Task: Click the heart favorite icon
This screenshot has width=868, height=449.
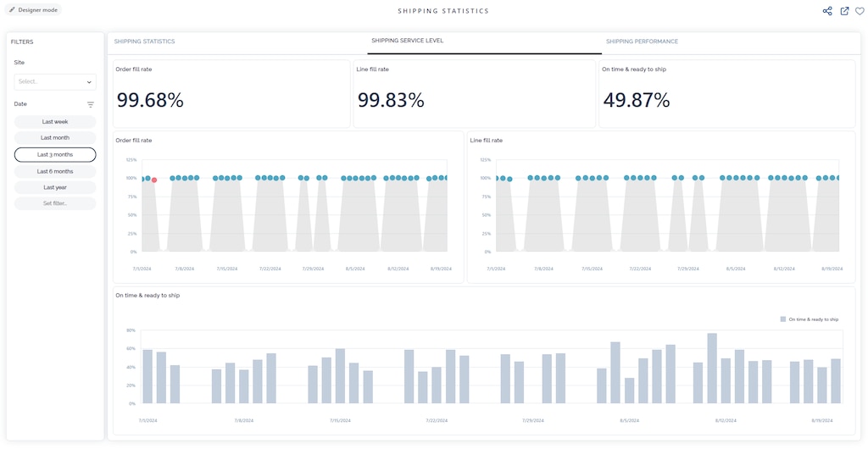Action: [860, 11]
